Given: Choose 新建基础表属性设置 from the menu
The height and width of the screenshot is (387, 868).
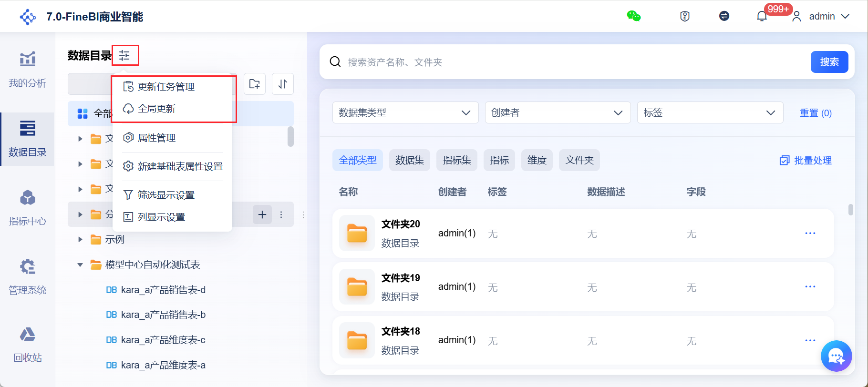Looking at the screenshot, I should click(173, 166).
